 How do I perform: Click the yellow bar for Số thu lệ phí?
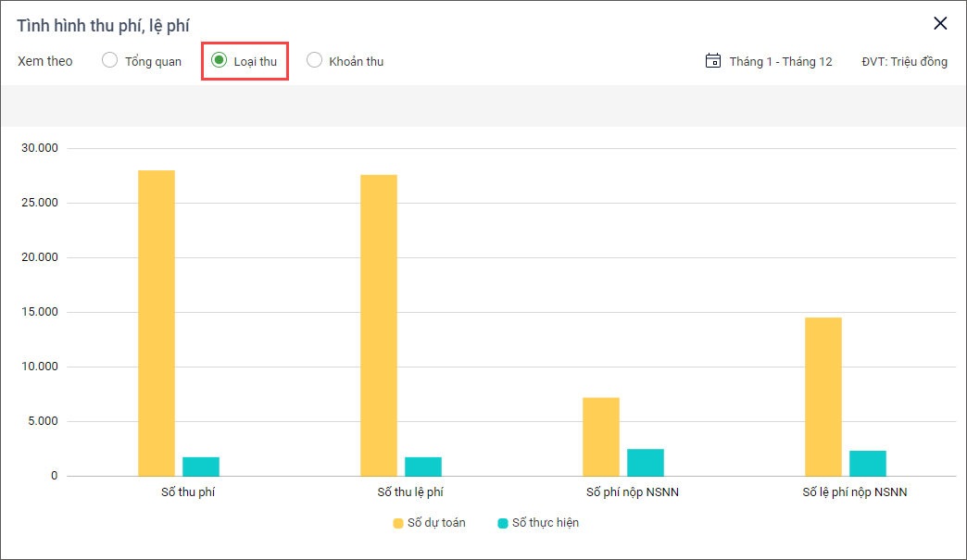[x=379, y=325]
